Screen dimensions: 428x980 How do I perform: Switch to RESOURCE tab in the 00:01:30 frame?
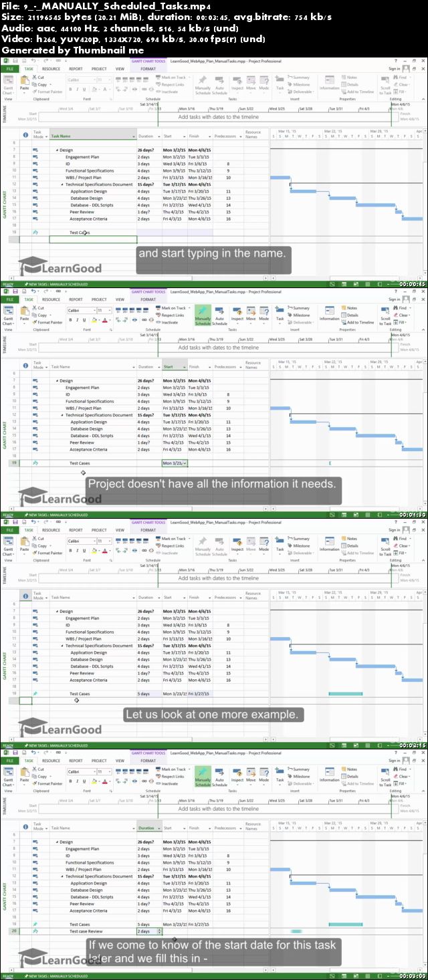[51, 299]
